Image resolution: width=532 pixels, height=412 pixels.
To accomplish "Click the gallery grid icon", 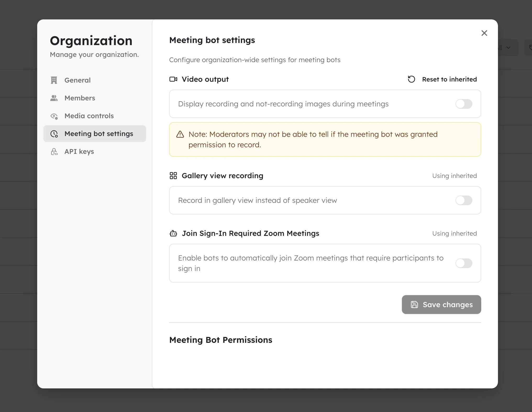I will (x=173, y=176).
